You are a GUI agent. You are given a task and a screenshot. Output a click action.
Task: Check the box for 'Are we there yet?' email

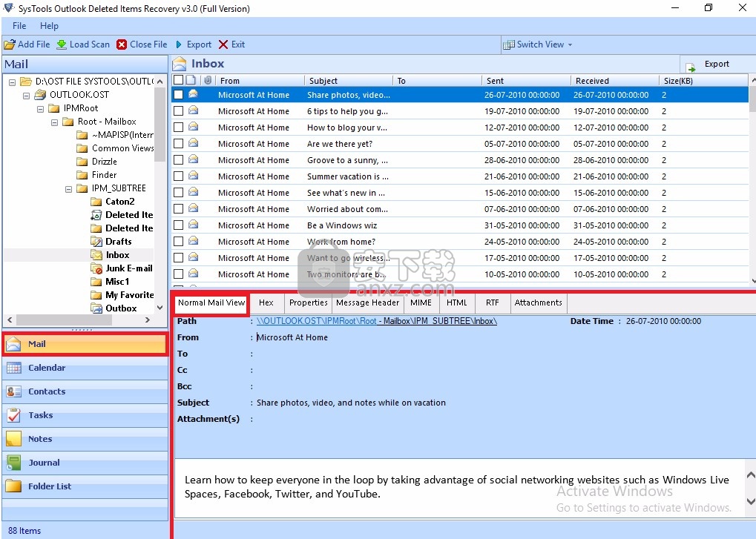[x=178, y=144]
